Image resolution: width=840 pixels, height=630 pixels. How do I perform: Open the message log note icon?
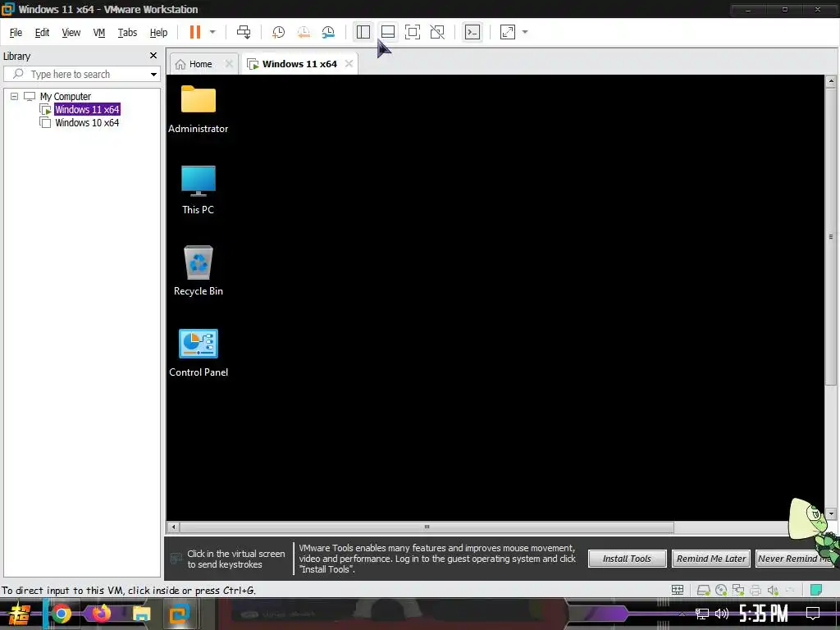coord(816,590)
